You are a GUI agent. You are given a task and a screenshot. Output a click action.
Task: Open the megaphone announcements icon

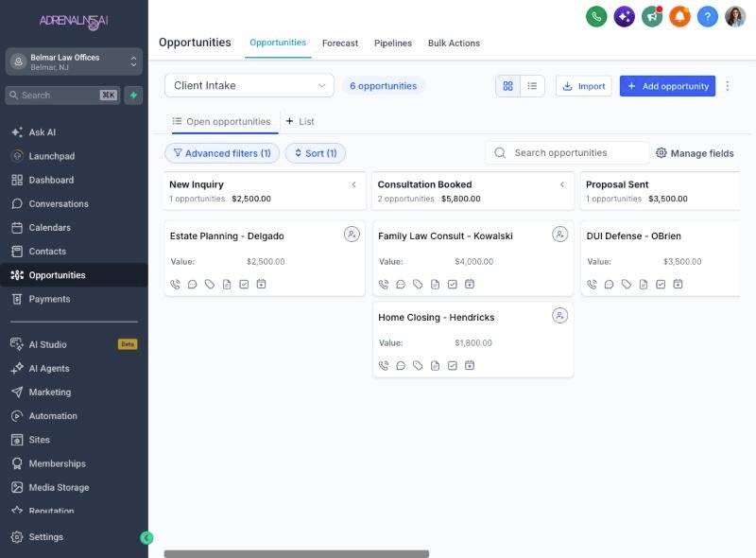pos(652,17)
